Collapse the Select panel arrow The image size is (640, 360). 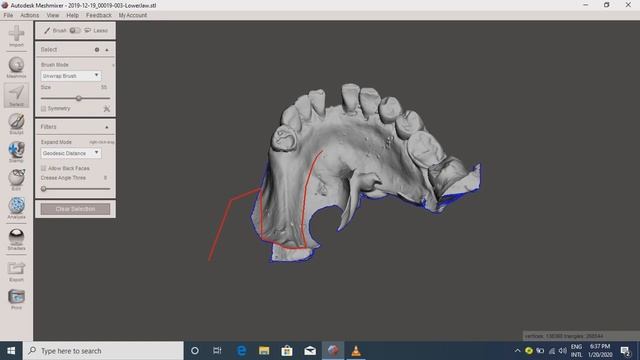point(107,49)
